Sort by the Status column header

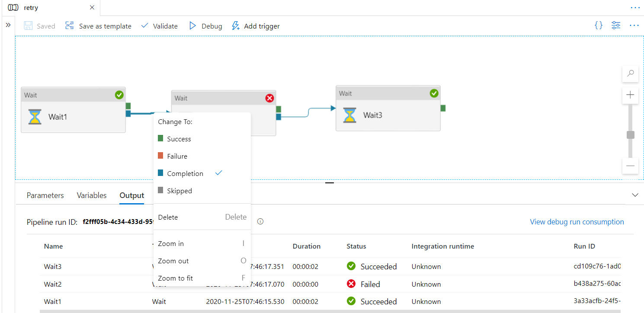click(356, 246)
